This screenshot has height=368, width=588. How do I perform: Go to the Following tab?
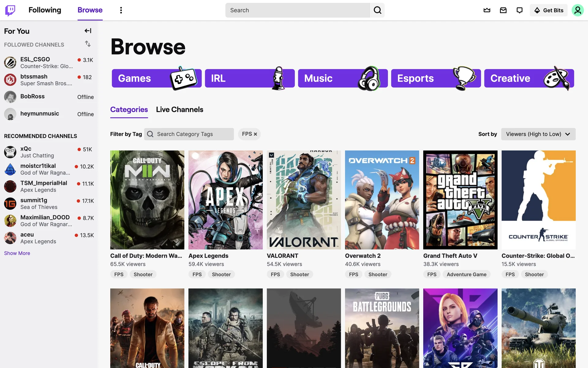click(x=45, y=10)
